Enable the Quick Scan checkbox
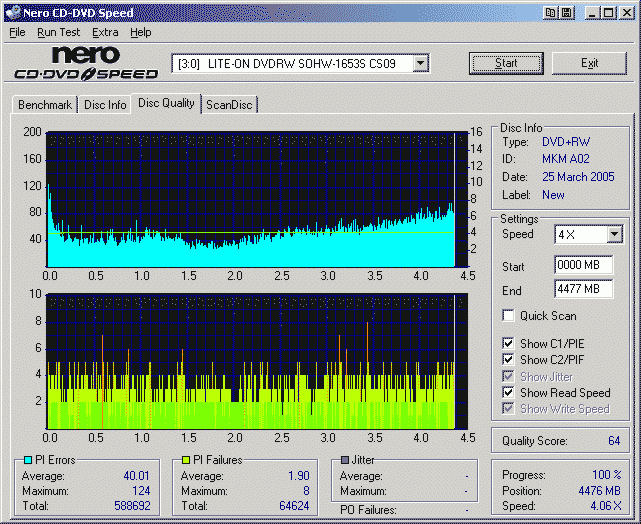The height and width of the screenshot is (524, 641). click(x=508, y=316)
